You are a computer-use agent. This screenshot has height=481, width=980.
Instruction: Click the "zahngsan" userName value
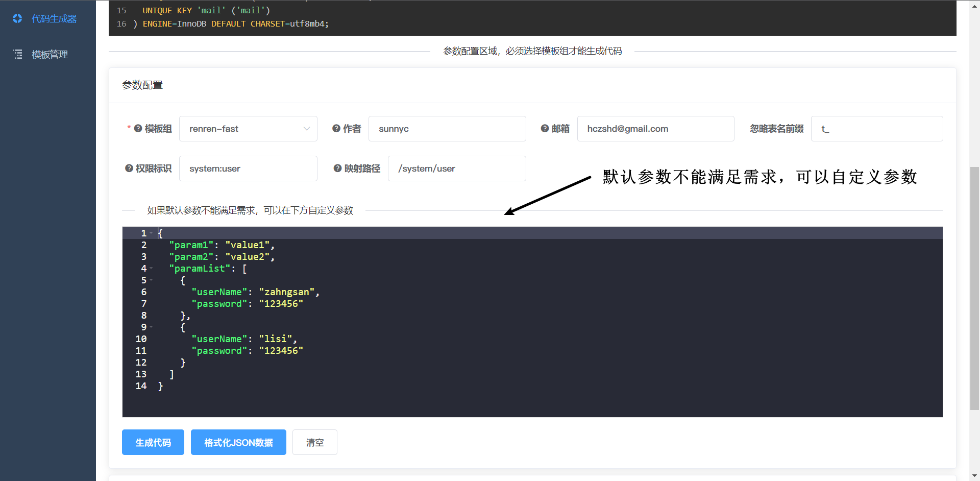click(287, 292)
